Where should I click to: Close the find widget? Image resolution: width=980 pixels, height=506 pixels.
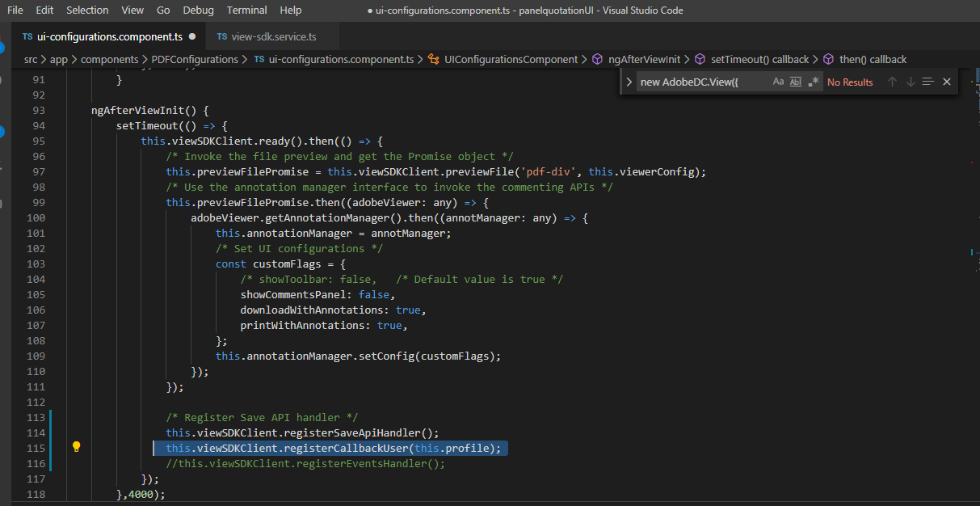click(946, 81)
